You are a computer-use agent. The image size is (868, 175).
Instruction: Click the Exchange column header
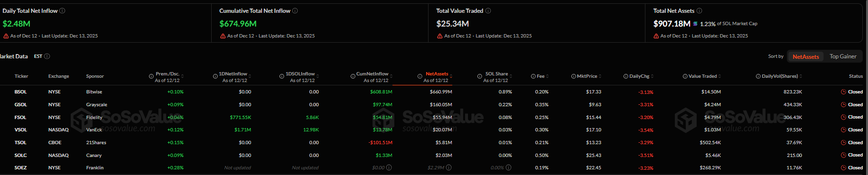(x=58, y=76)
